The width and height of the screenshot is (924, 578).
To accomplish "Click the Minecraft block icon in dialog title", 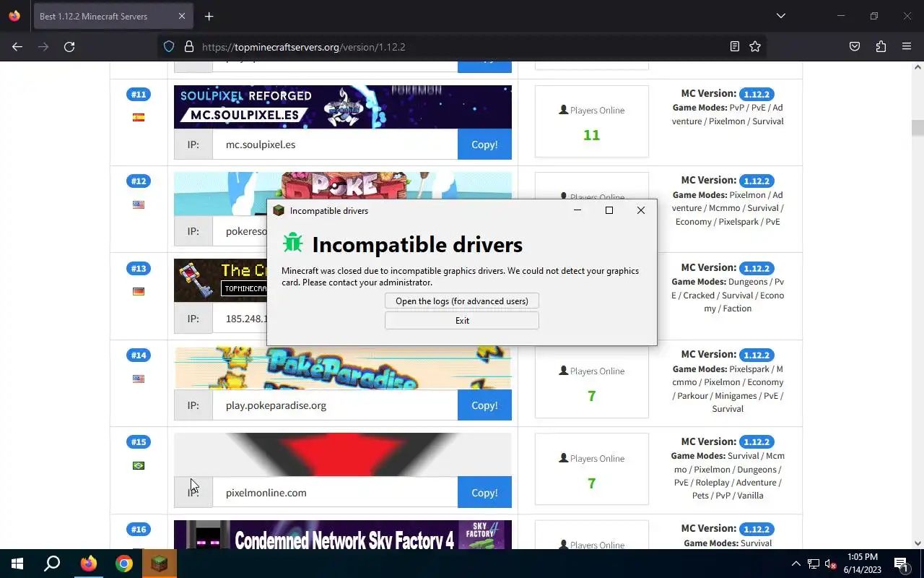I will pos(279,210).
